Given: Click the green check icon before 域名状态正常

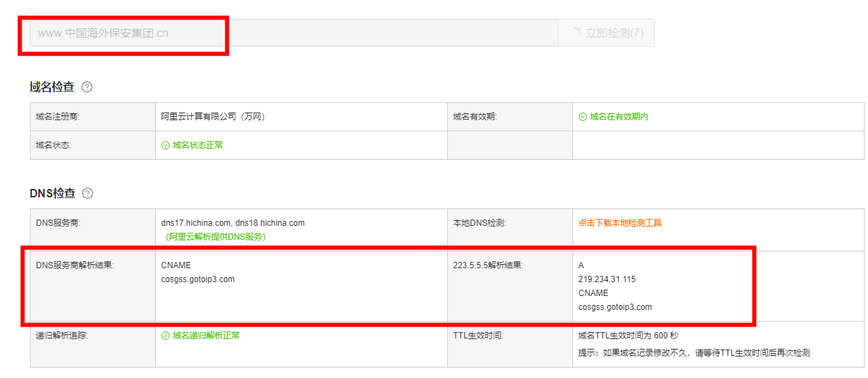Looking at the screenshot, I should 166,145.
